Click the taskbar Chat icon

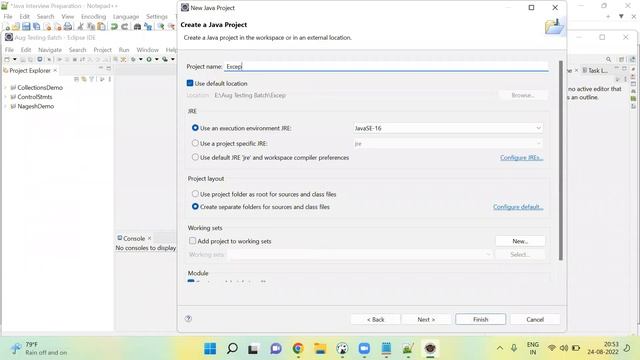click(276, 349)
